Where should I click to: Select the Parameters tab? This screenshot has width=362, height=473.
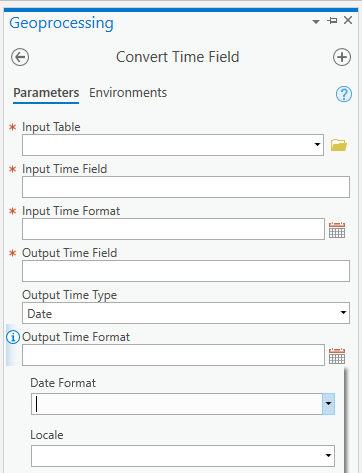tap(46, 93)
